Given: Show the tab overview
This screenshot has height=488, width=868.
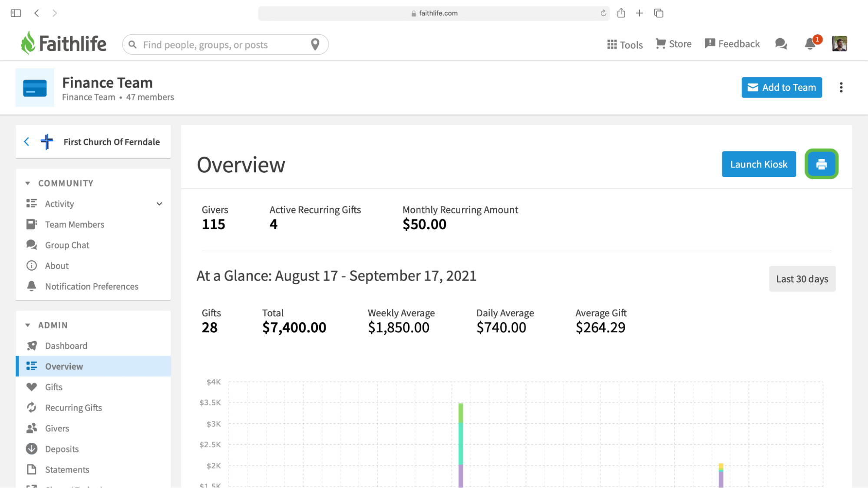Looking at the screenshot, I should coord(659,13).
